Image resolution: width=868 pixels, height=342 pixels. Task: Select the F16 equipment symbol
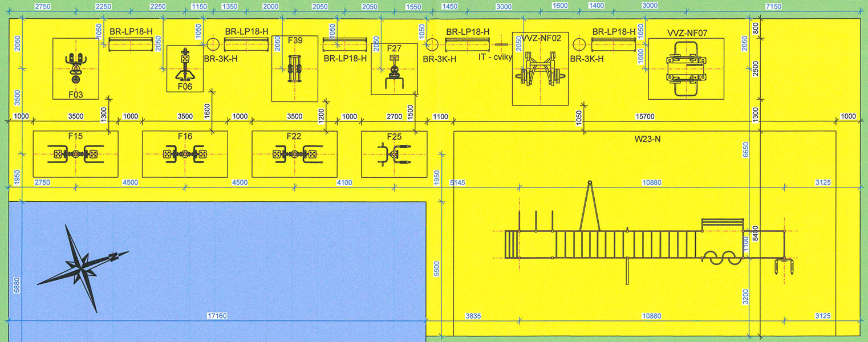[x=185, y=154]
